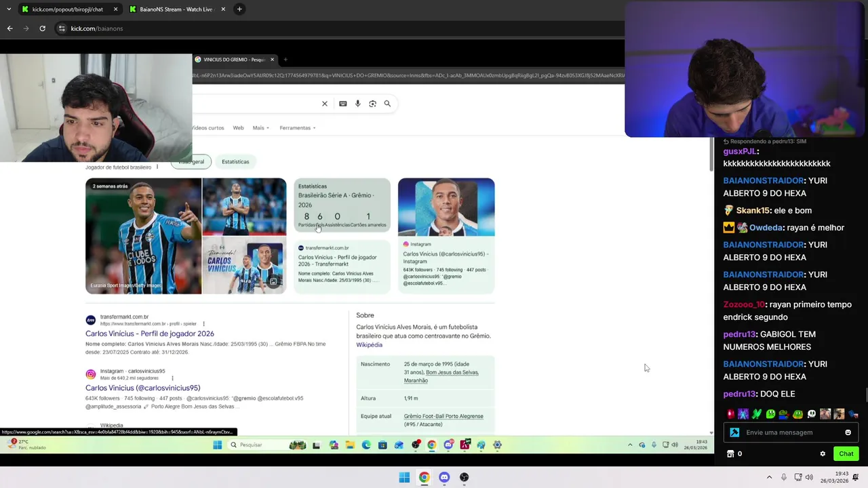This screenshot has width=868, height=488.
Task: Open Grêmio Foot-Ball Porto Alegrense link
Action: tap(443, 416)
